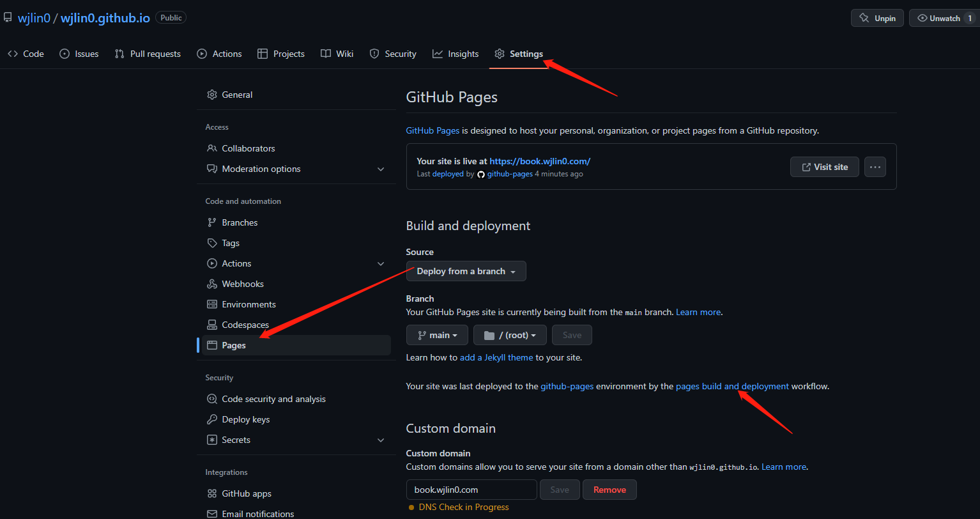The width and height of the screenshot is (980, 519).
Task: Expand the Moderation options section
Action: 381,169
